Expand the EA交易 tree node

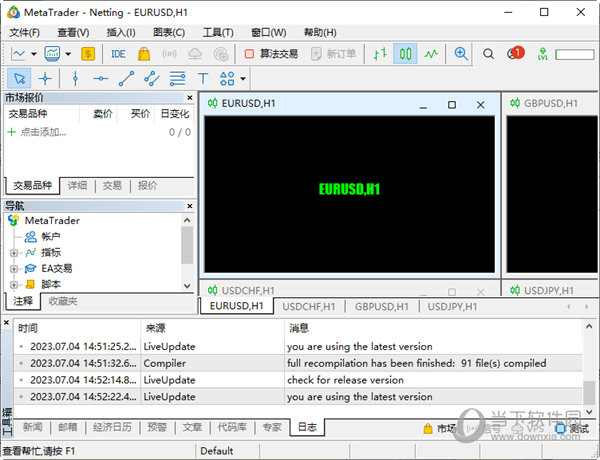click(x=13, y=268)
